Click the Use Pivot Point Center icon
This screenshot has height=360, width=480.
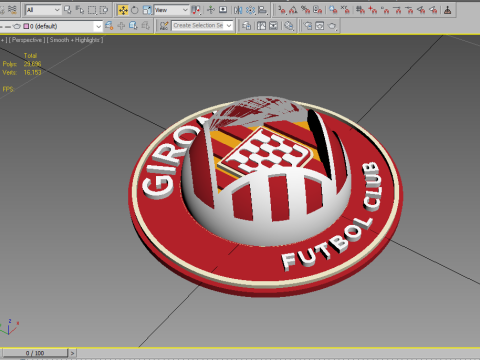coord(196,10)
